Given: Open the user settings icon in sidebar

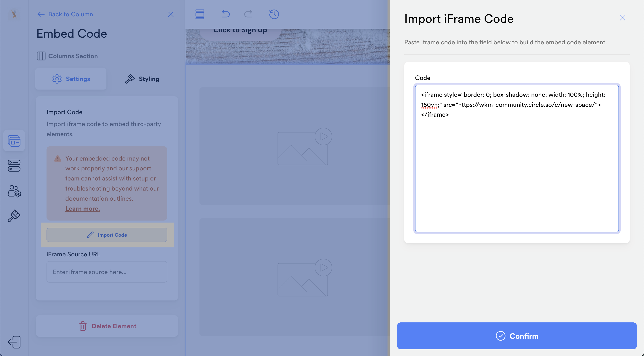Looking at the screenshot, I should click(14, 191).
